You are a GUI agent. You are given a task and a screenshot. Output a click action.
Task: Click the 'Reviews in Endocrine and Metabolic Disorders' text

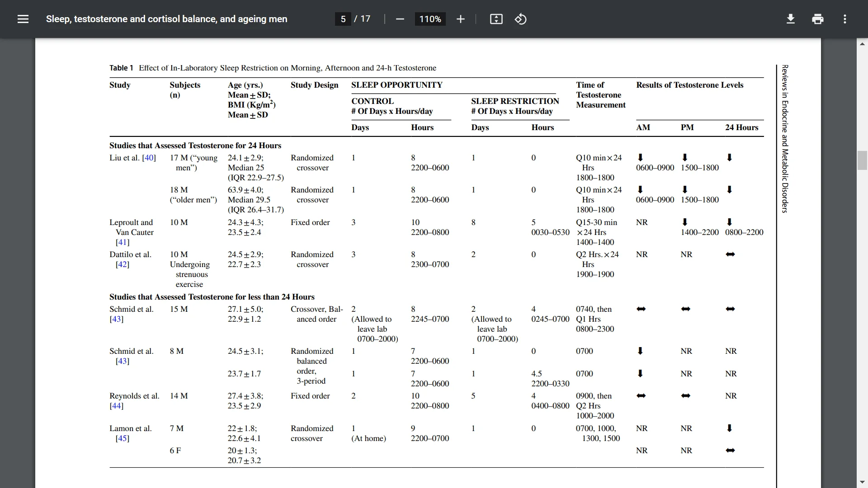(x=785, y=139)
